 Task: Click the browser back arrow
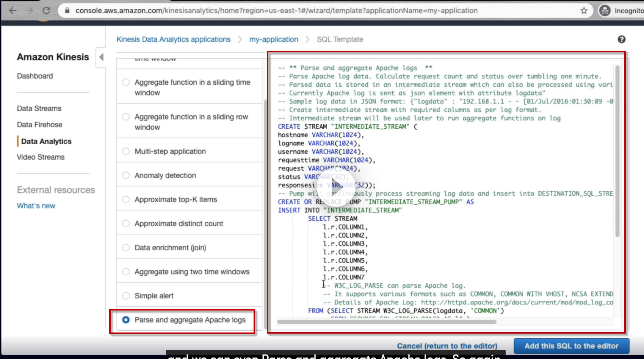pos(13,11)
